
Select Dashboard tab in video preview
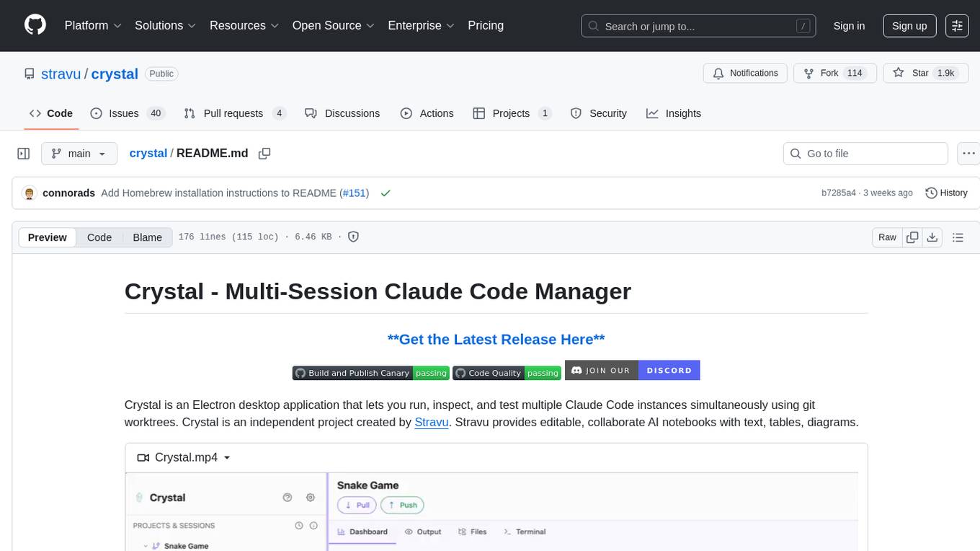(362, 532)
